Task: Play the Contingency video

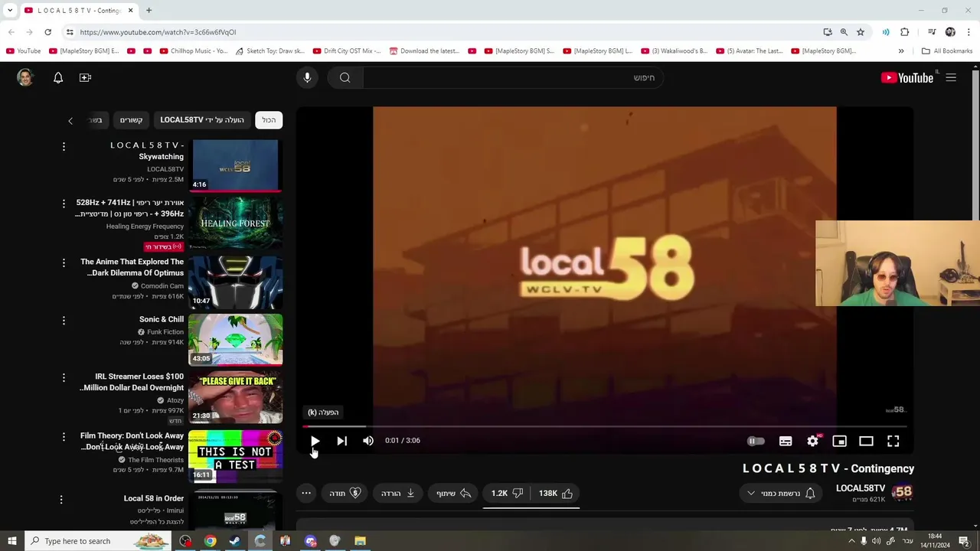Action: (x=315, y=441)
